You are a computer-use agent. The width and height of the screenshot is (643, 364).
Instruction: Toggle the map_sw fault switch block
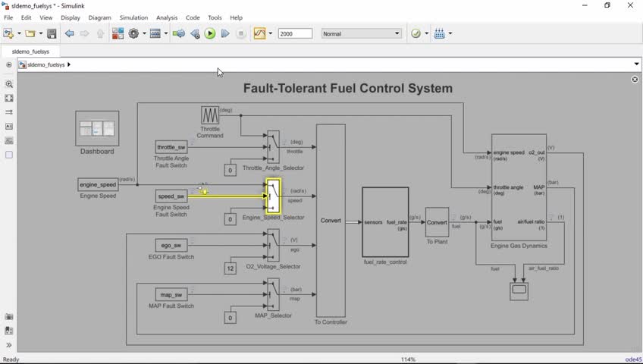[x=171, y=295]
